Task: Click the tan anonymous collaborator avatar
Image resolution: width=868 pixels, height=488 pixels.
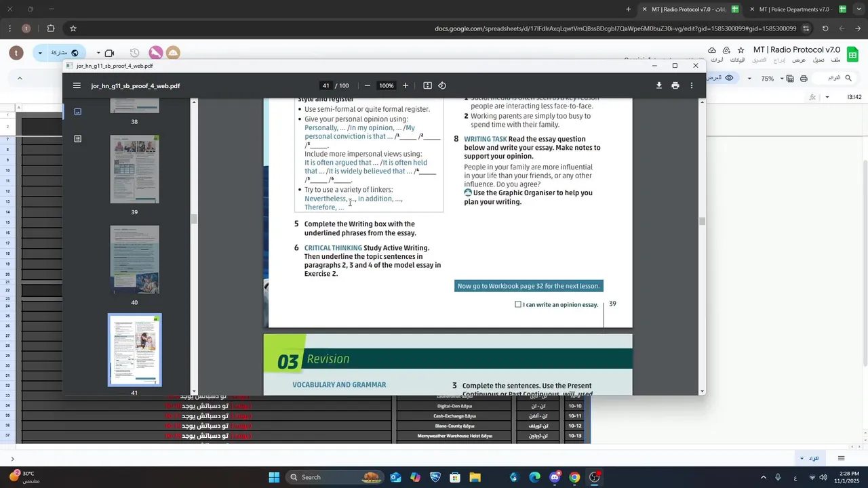Action: click(x=173, y=53)
